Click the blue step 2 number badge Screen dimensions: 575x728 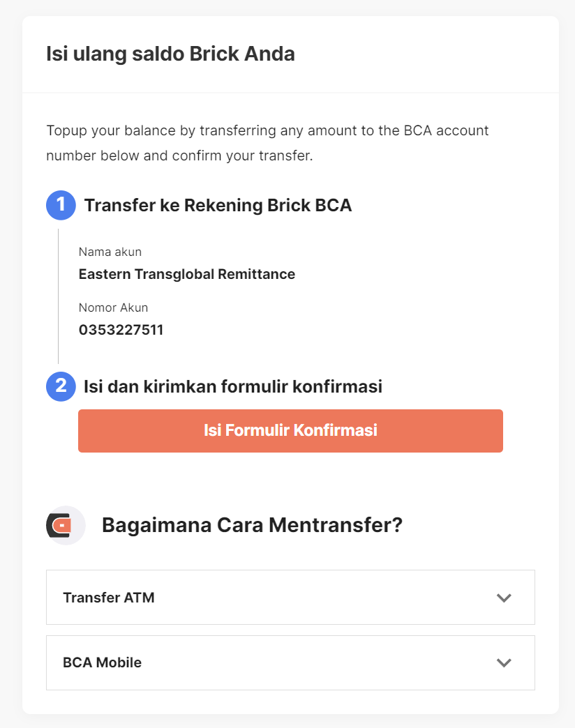point(61,386)
